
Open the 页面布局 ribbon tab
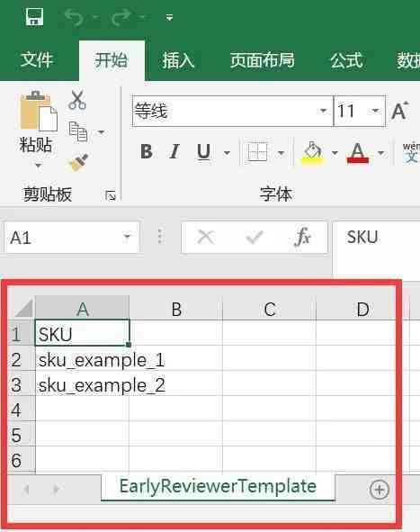[263, 60]
